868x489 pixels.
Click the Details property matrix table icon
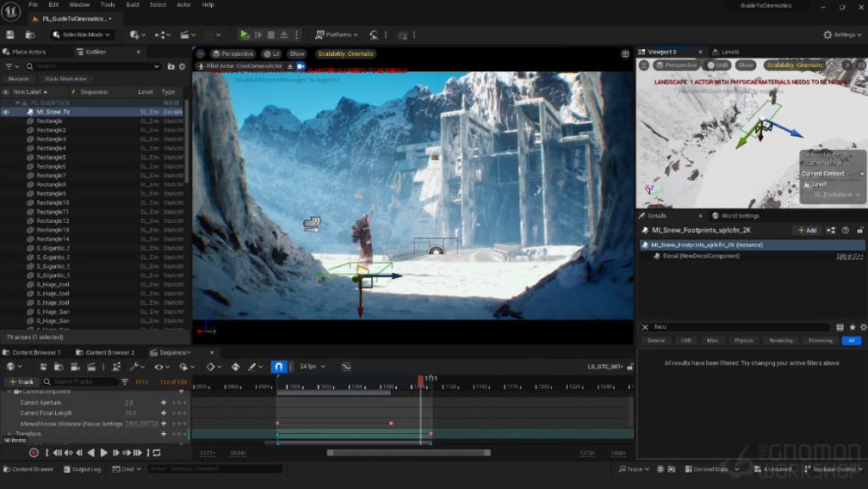coord(840,327)
